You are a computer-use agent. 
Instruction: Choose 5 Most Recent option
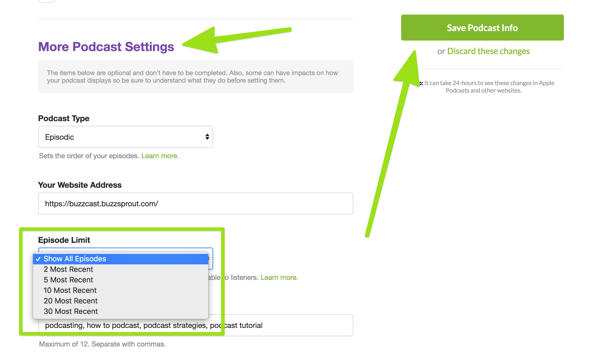coord(68,280)
